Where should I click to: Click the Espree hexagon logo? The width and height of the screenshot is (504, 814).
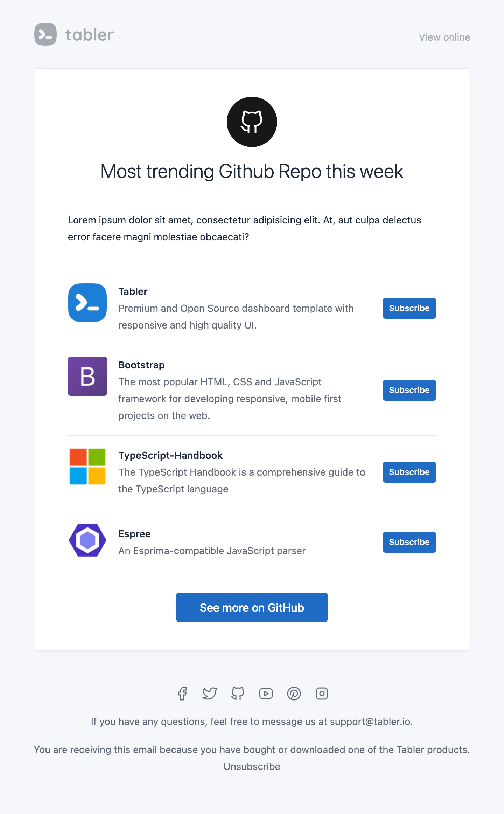coord(87,540)
